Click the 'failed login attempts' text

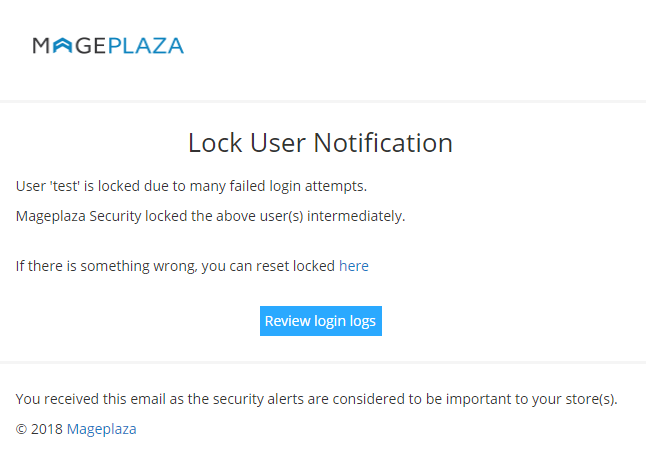pyautogui.click(x=302, y=186)
